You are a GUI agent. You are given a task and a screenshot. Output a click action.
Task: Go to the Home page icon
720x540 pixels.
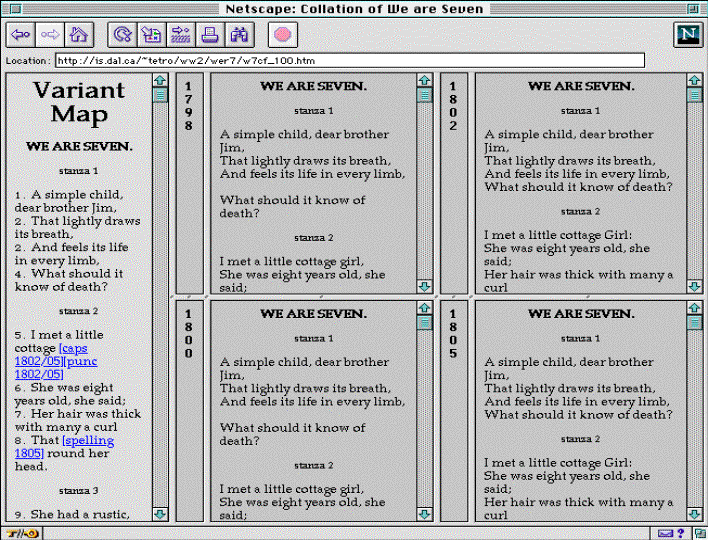click(78, 35)
